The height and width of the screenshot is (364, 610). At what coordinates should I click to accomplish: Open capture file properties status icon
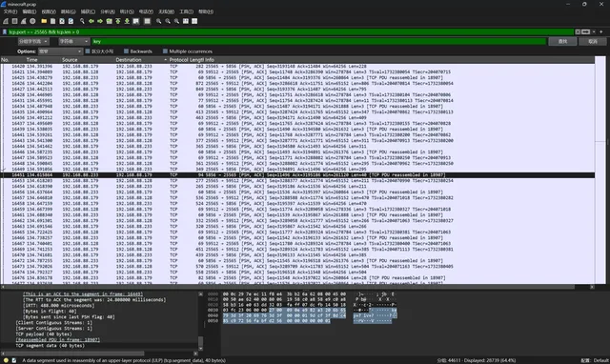[14, 360]
